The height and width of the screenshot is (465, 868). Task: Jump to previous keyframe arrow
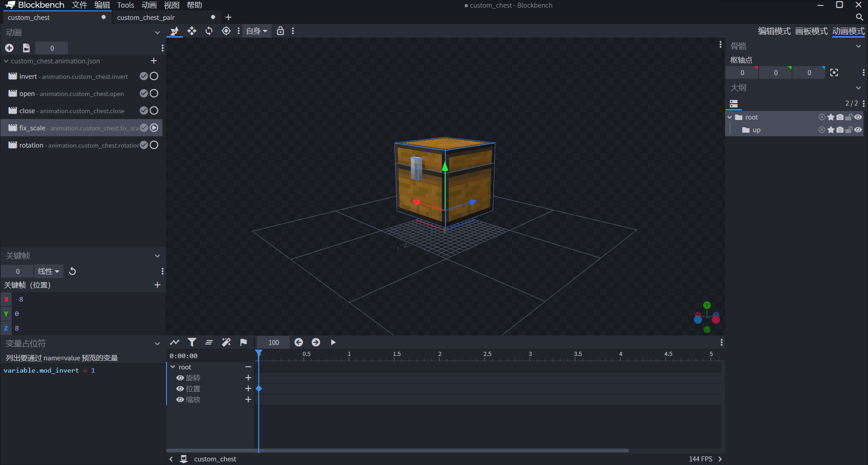click(x=299, y=342)
